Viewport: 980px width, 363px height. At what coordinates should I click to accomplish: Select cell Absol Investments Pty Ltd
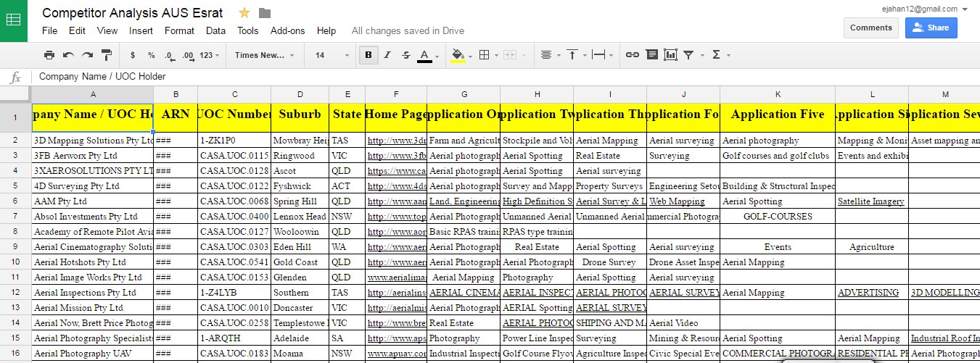93,217
